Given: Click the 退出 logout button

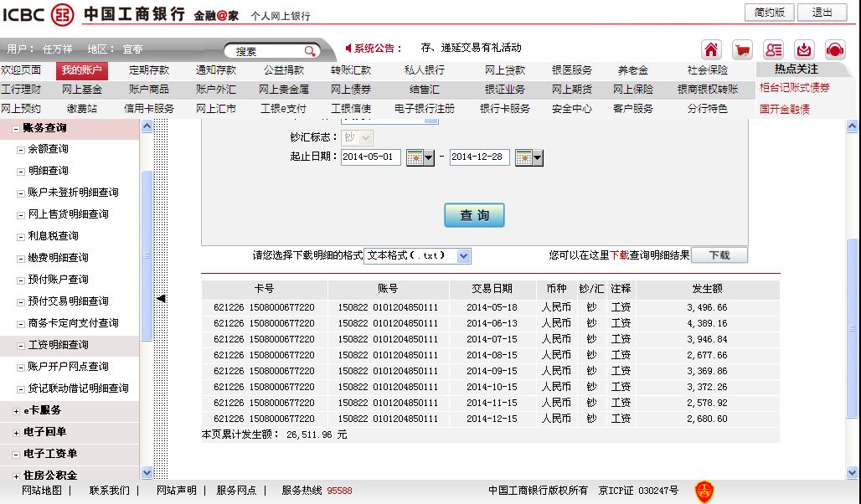Looking at the screenshot, I should [822, 13].
